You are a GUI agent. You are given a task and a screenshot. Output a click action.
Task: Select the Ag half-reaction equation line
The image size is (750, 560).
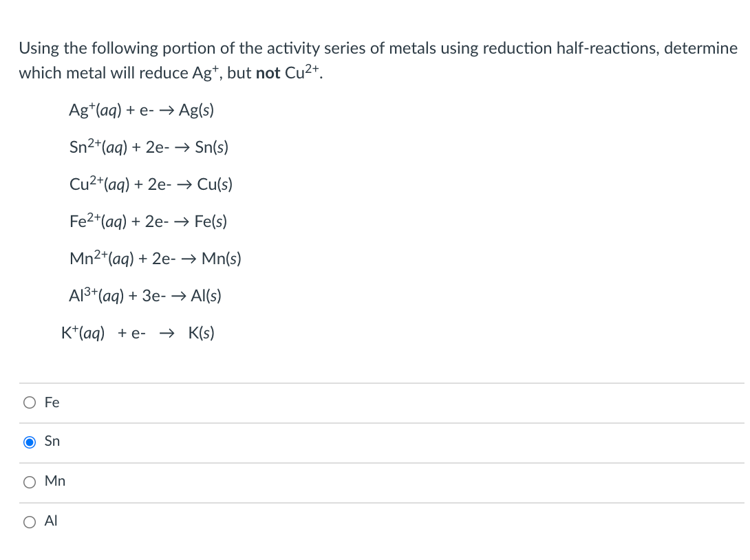tap(141, 110)
